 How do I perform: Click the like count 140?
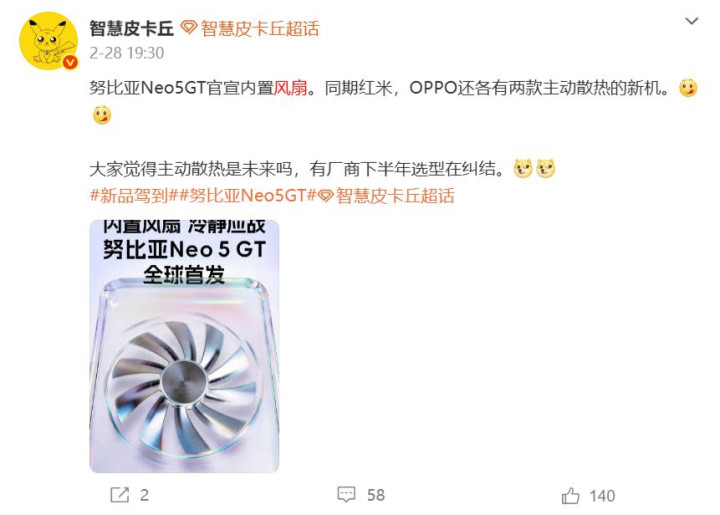click(602, 496)
